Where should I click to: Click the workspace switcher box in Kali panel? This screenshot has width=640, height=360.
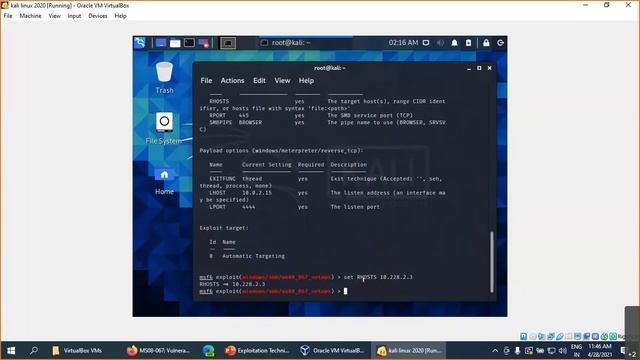pos(228,43)
